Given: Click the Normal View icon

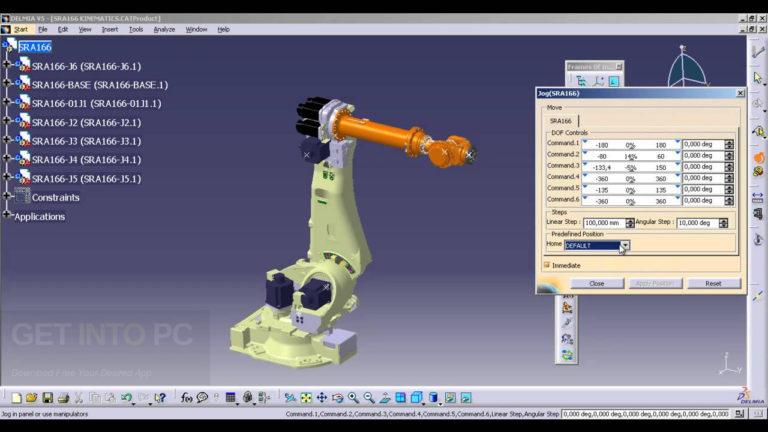Looking at the screenshot, I should [385, 398].
